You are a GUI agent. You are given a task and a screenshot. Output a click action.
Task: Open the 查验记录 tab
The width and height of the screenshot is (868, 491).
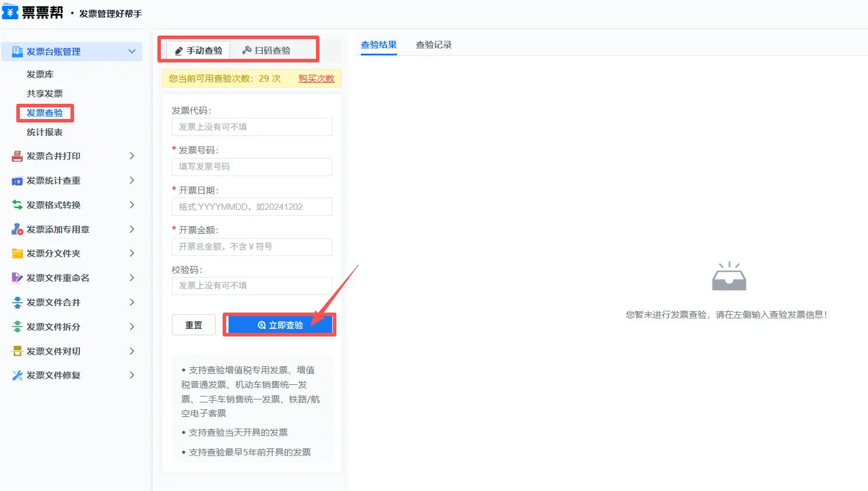(x=433, y=45)
